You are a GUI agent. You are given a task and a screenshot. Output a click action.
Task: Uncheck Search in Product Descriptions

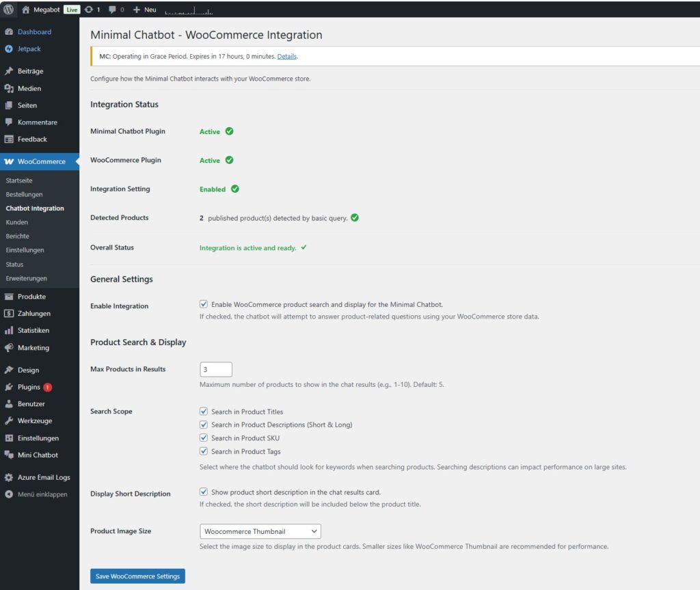204,425
